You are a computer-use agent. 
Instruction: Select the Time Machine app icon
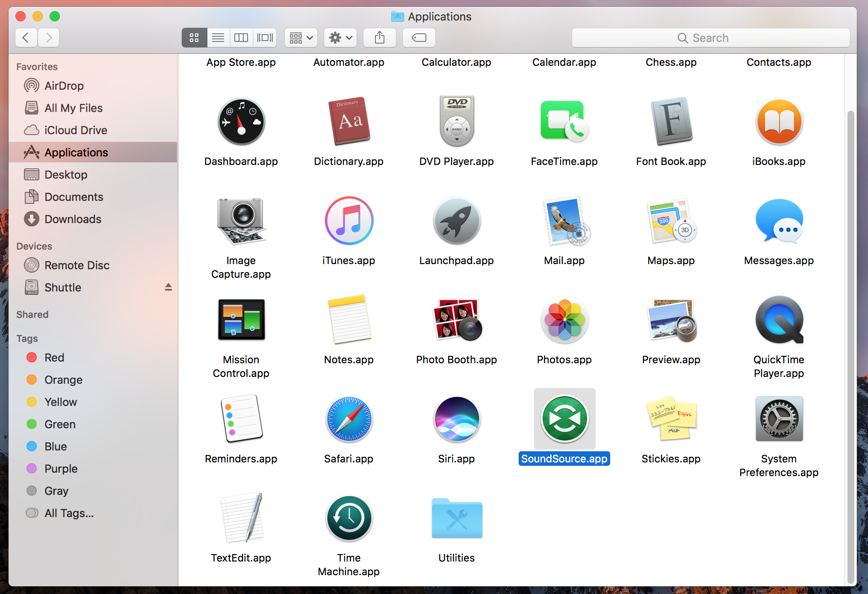point(349,518)
